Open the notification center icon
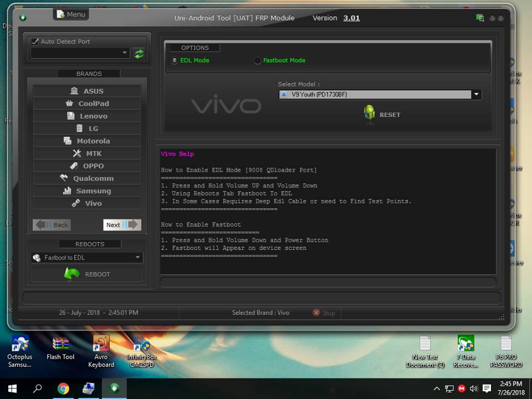 pos(487,389)
